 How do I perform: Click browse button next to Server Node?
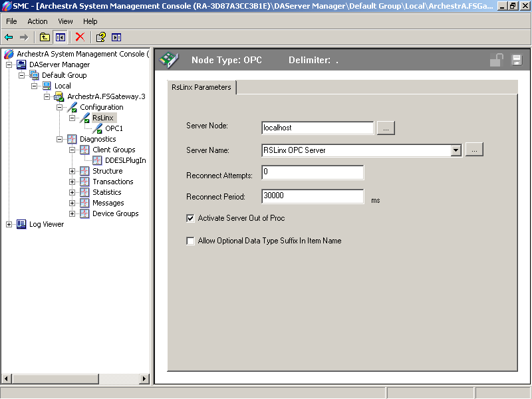(x=386, y=128)
